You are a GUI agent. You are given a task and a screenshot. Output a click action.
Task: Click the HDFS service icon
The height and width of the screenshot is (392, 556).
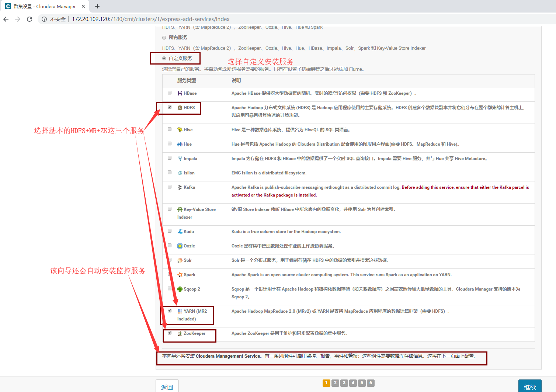[x=180, y=108]
